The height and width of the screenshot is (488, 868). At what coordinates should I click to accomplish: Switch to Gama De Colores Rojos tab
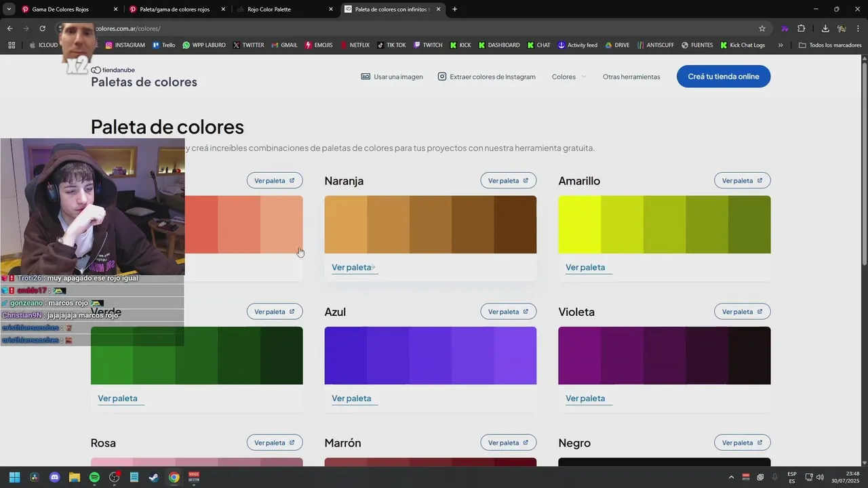click(x=70, y=9)
